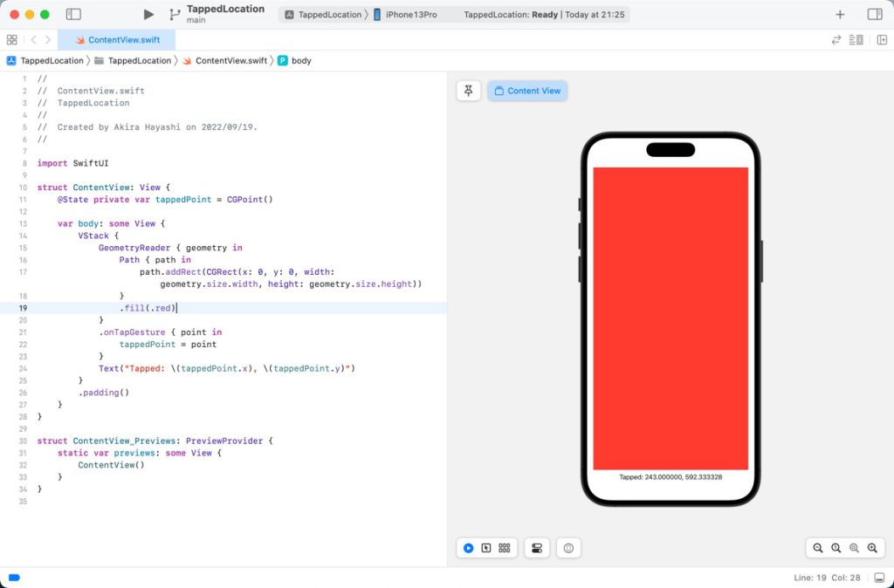Toggle the inspector panel
The width and height of the screenshot is (894, 588).
(875, 14)
